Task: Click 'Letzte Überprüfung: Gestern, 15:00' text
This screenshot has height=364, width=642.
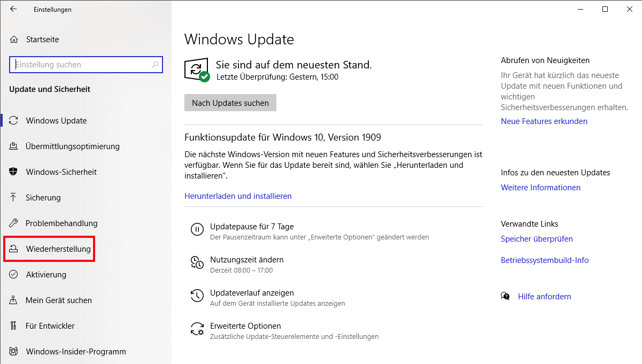Action: pyautogui.click(x=277, y=77)
